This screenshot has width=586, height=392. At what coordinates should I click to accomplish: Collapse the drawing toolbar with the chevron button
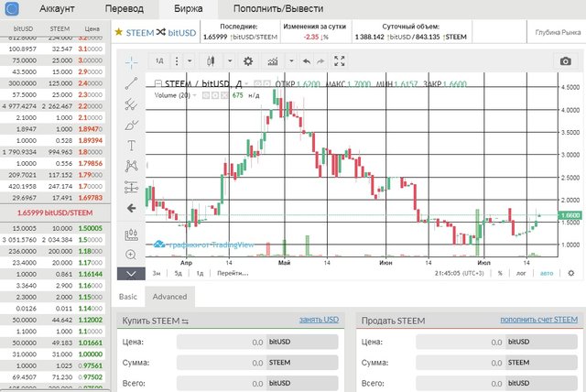(131, 274)
